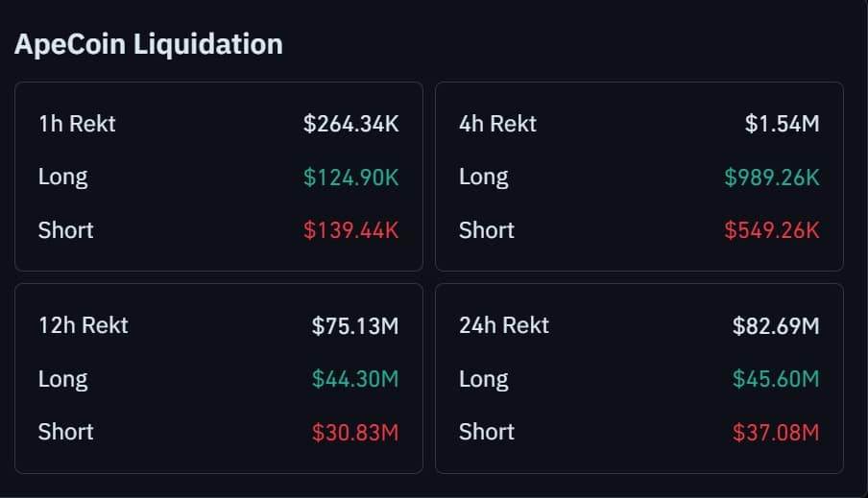Select the 12h Rekt label
868x498 pixels.
click(x=83, y=325)
